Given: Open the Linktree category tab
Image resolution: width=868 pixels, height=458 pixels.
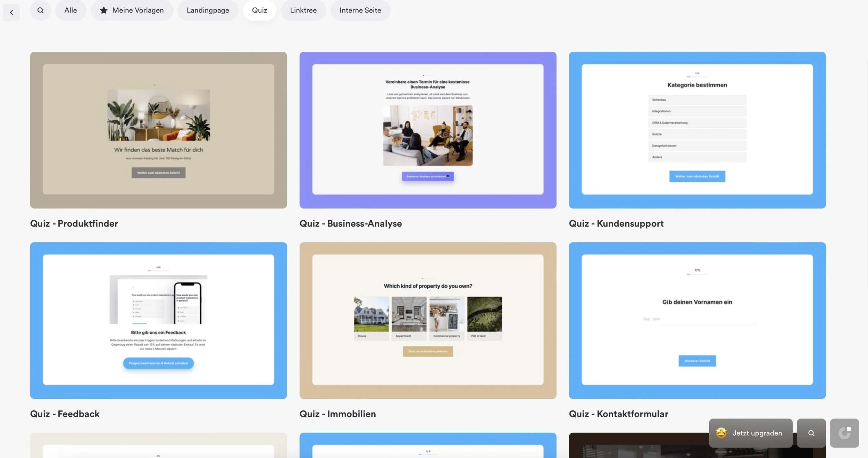Looking at the screenshot, I should pyautogui.click(x=303, y=10).
